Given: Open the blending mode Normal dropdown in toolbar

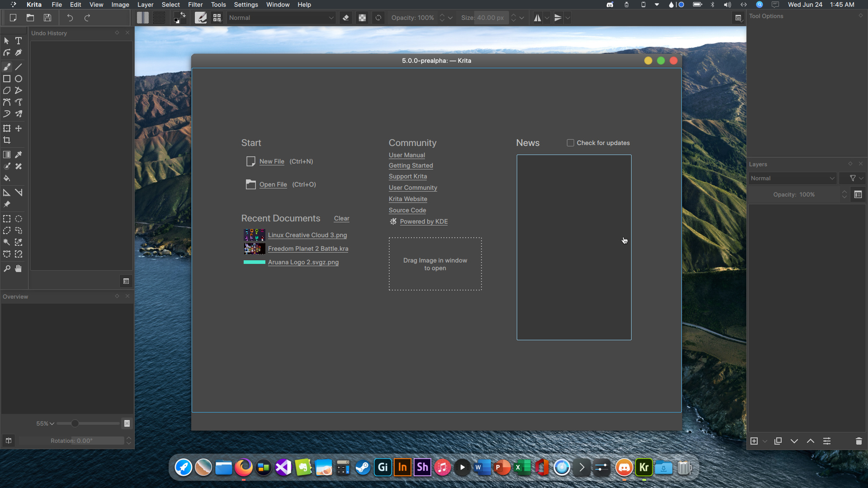Looking at the screenshot, I should tap(281, 18).
